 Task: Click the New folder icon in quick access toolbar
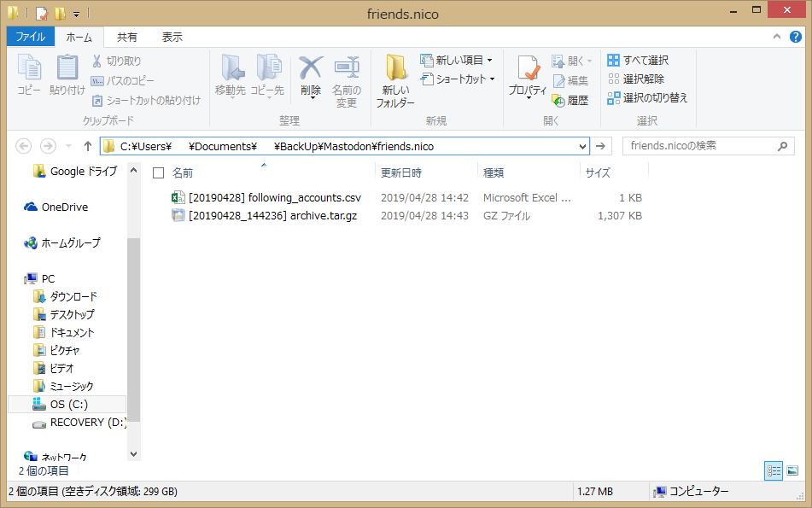(x=60, y=13)
